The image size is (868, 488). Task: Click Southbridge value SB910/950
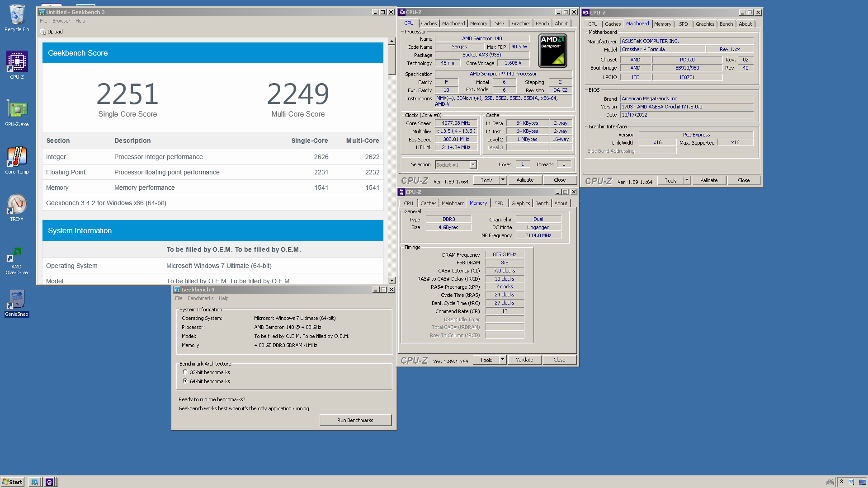[x=687, y=68]
